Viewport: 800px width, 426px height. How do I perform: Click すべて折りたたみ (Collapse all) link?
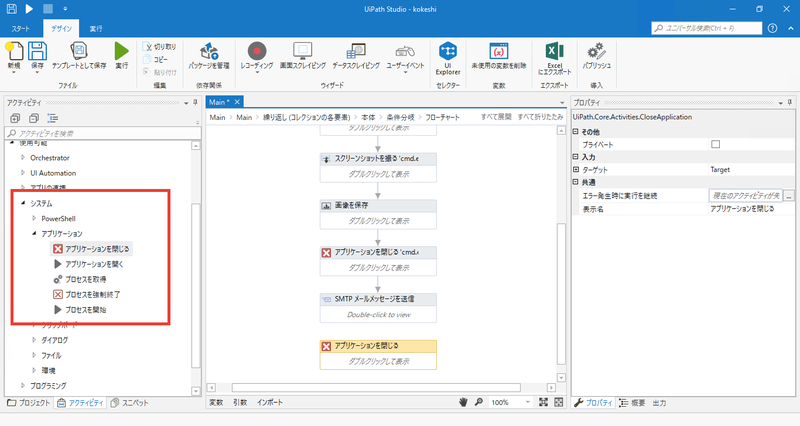point(540,117)
